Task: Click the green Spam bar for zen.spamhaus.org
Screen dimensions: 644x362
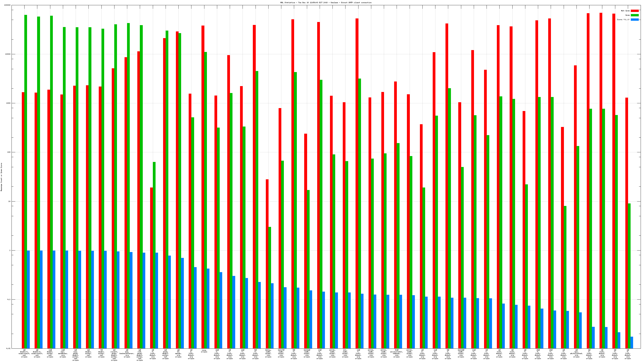Action: (x=64, y=175)
